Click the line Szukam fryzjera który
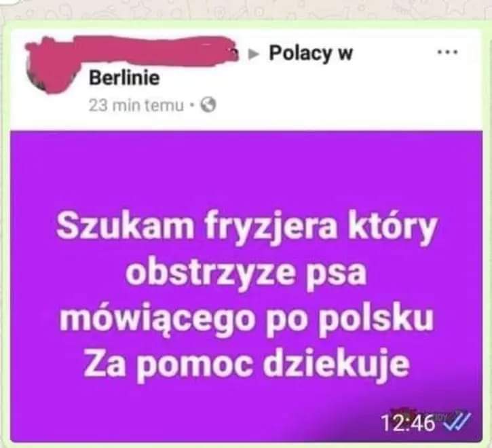Screen dimensions: 492x448 (x=246, y=227)
